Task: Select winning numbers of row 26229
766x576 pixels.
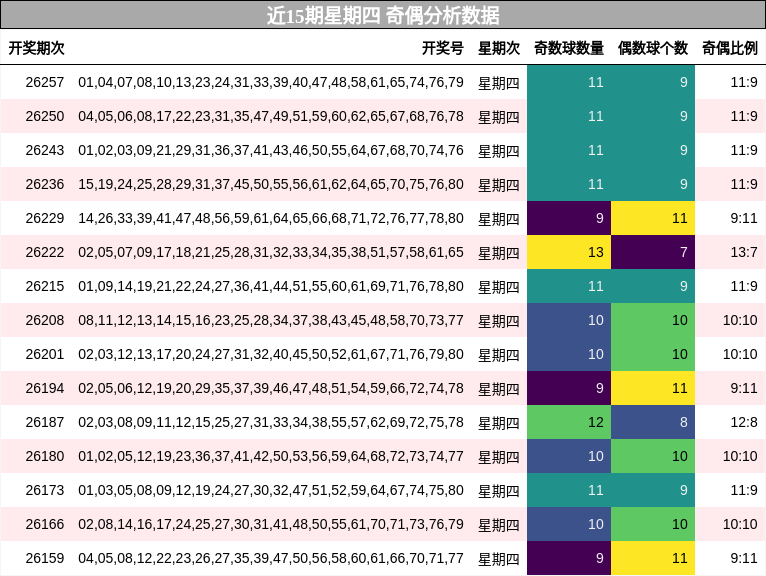Action: coord(271,218)
